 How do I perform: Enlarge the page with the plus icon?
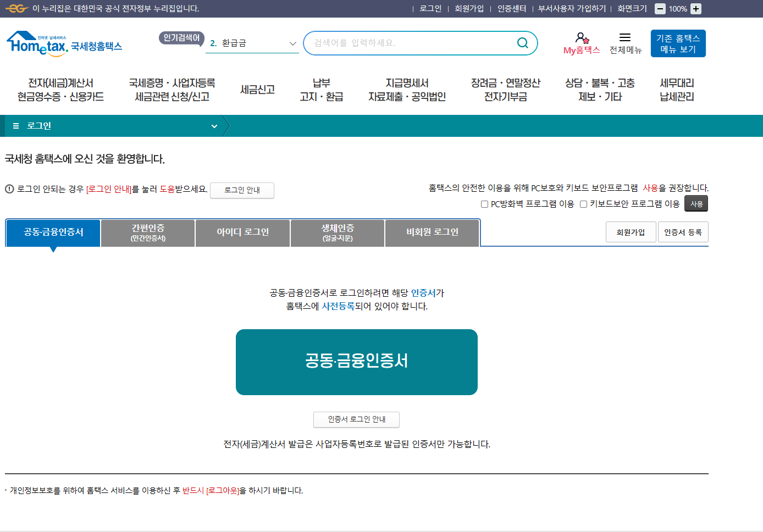click(696, 8)
